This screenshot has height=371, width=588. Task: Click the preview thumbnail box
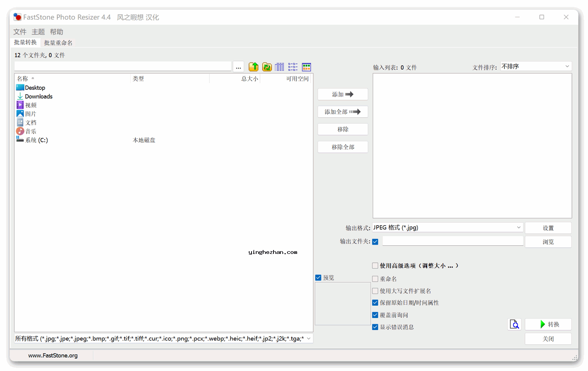click(x=343, y=304)
